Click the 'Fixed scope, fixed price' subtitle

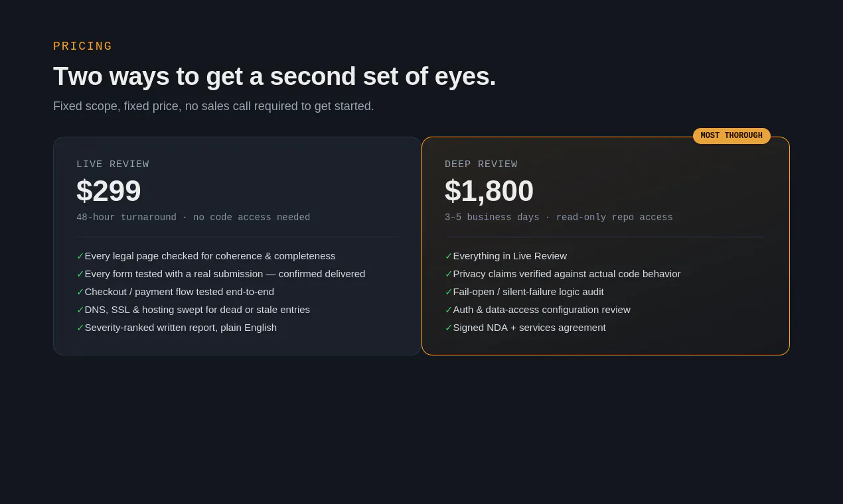click(x=214, y=106)
